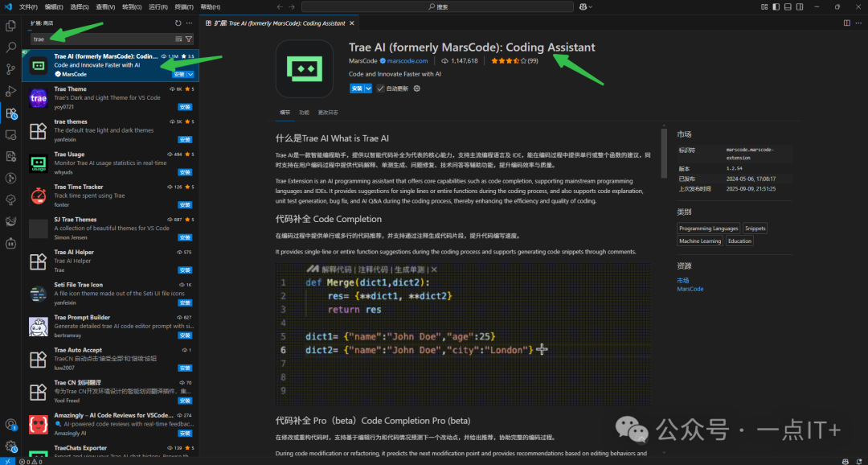Viewport: 868px width, 465px height.
Task: Click the Snippets category tag
Action: pos(755,228)
